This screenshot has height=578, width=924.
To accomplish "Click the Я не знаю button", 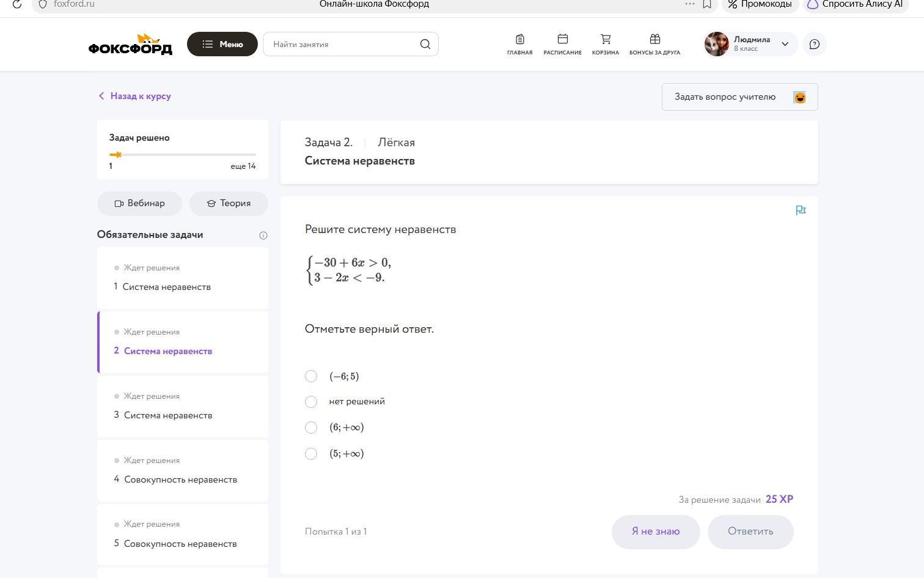I will (x=656, y=532).
